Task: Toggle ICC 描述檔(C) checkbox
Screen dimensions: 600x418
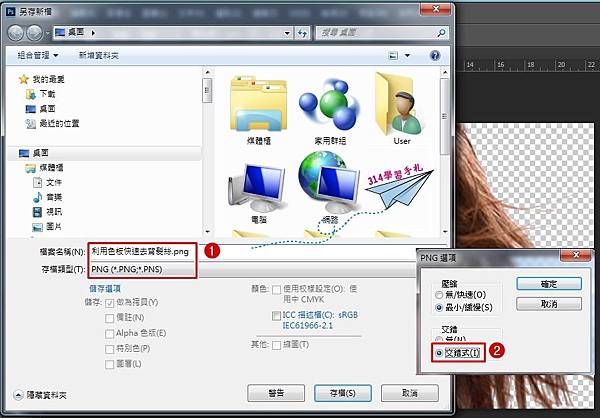Action: coord(276,316)
